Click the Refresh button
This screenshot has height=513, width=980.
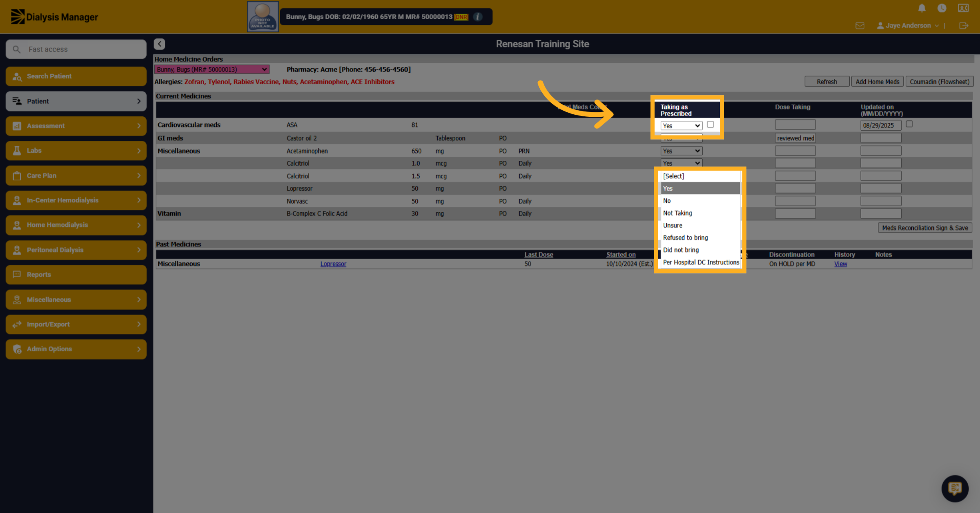click(x=827, y=82)
